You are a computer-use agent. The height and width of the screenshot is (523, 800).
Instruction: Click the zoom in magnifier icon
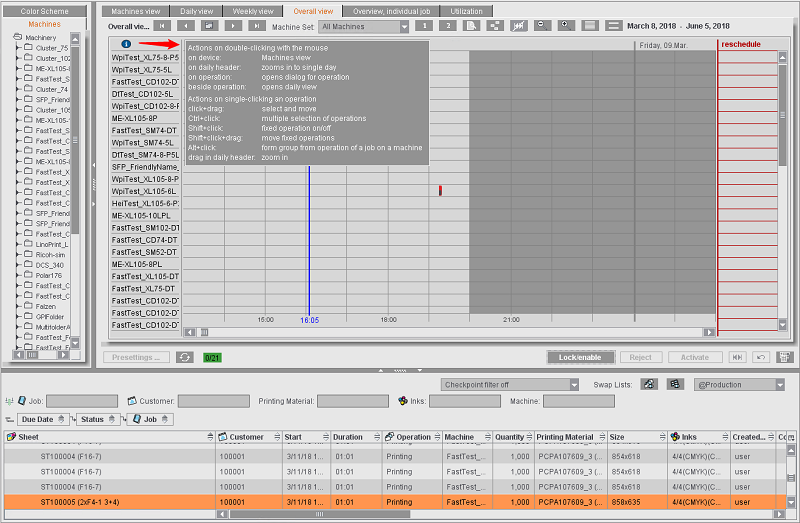click(x=566, y=26)
